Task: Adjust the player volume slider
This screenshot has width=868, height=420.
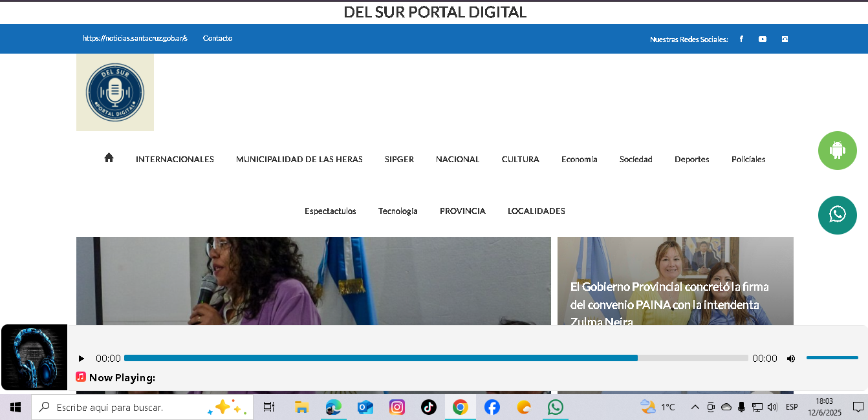Action: click(x=832, y=357)
